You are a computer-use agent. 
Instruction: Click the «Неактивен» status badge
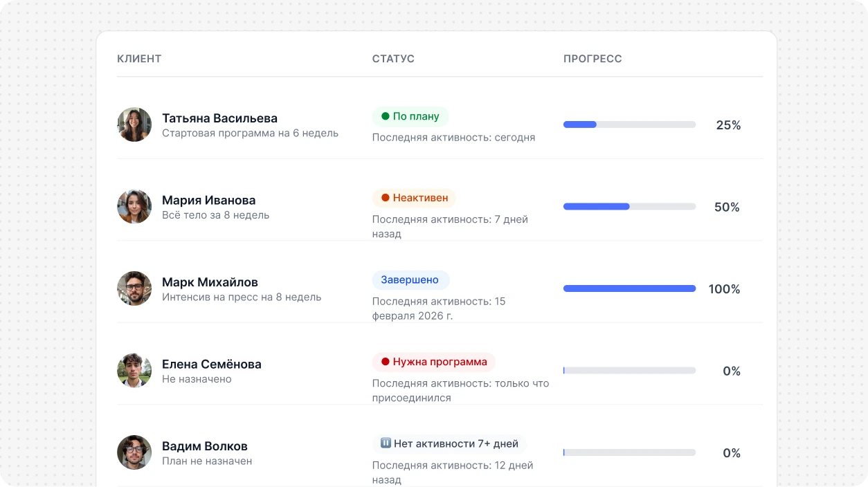pos(415,198)
